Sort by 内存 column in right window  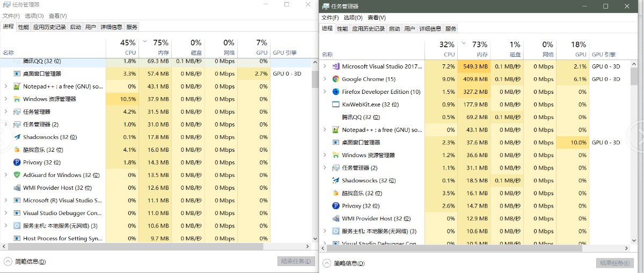coord(473,48)
